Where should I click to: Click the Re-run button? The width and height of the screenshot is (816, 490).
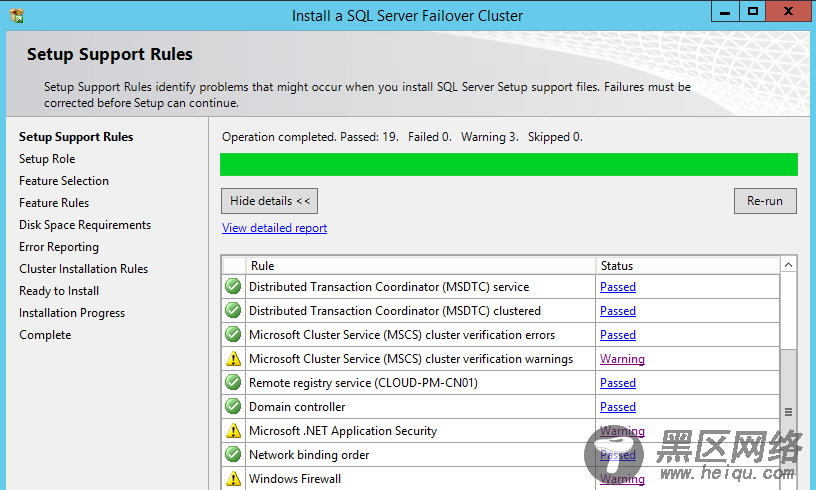[x=765, y=201]
